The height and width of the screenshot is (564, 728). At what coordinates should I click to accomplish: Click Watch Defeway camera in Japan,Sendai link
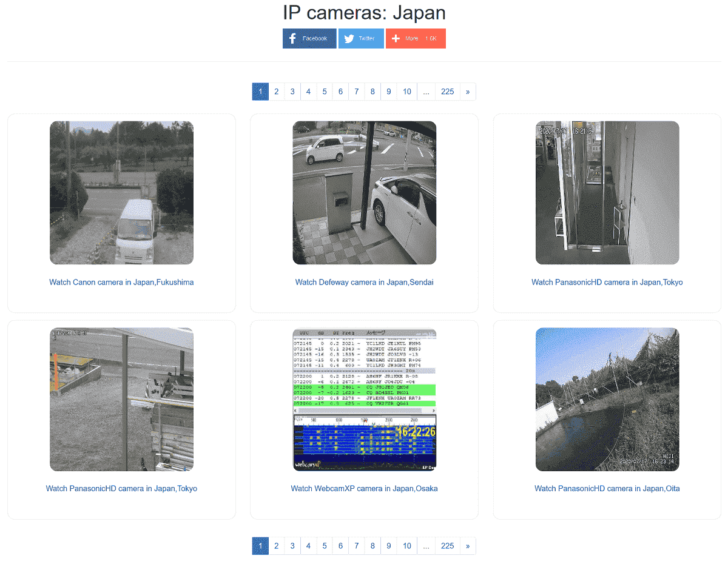point(364,282)
